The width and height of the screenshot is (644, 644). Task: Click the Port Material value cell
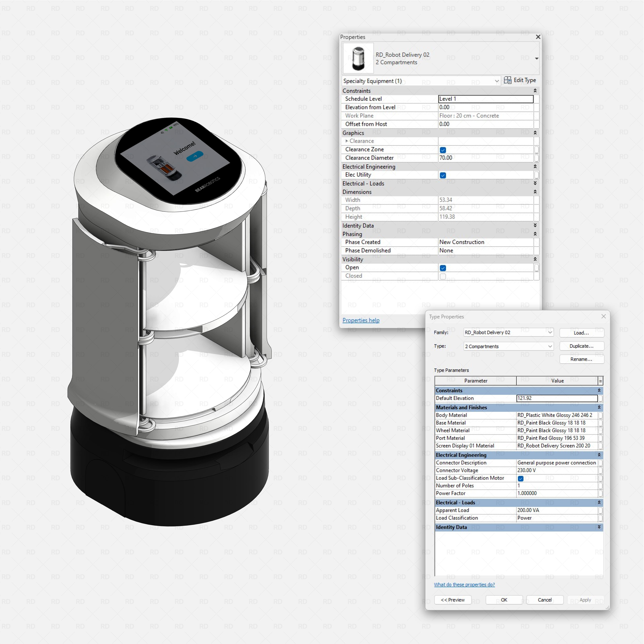[557, 438]
